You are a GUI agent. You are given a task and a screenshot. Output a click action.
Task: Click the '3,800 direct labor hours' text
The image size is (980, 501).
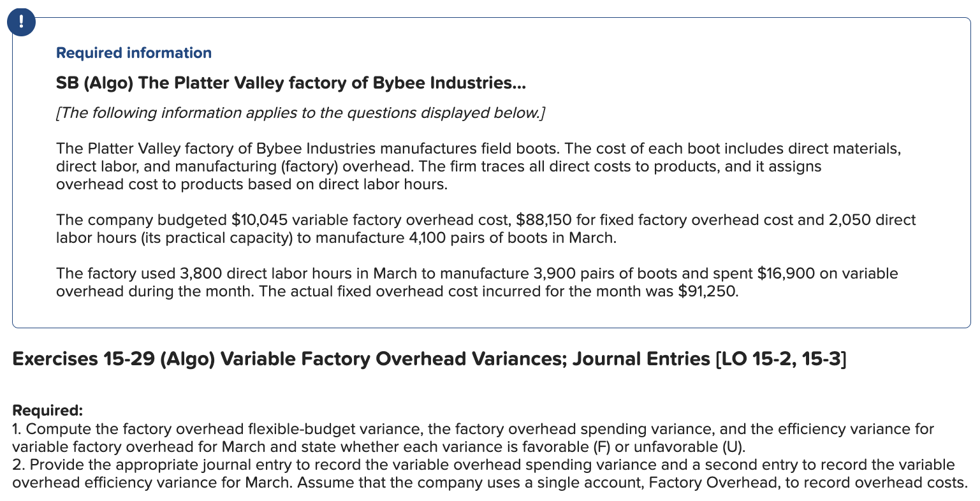[x=255, y=273]
